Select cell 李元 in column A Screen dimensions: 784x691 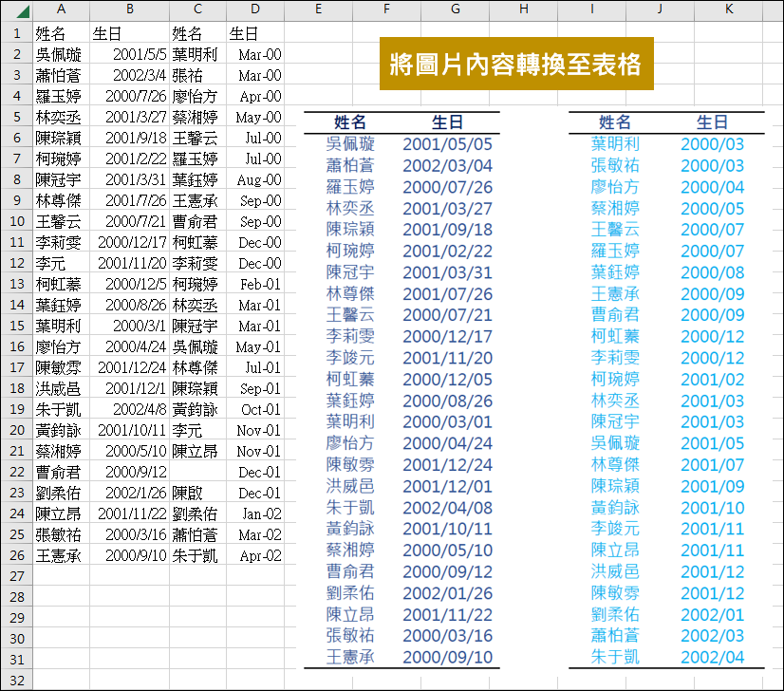coord(61,263)
